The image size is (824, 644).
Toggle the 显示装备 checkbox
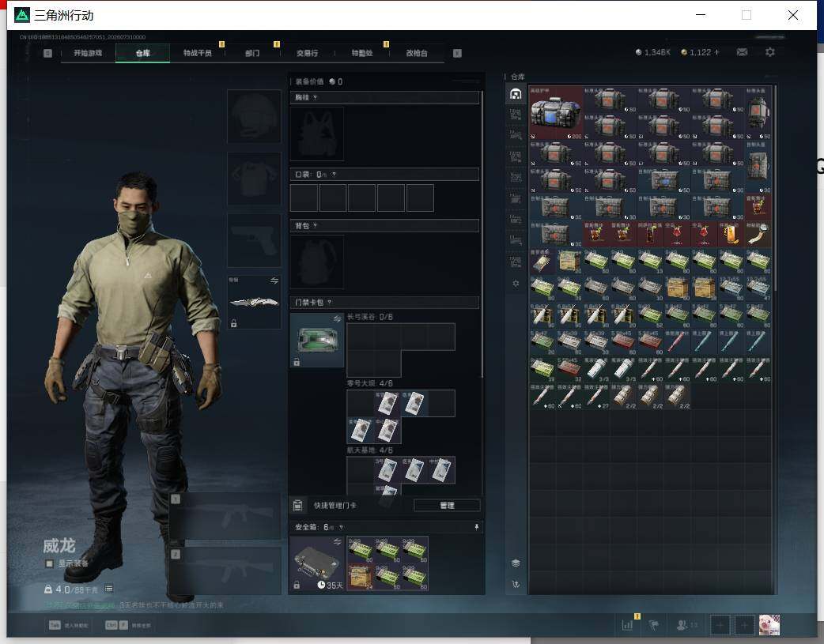point(49,563)
